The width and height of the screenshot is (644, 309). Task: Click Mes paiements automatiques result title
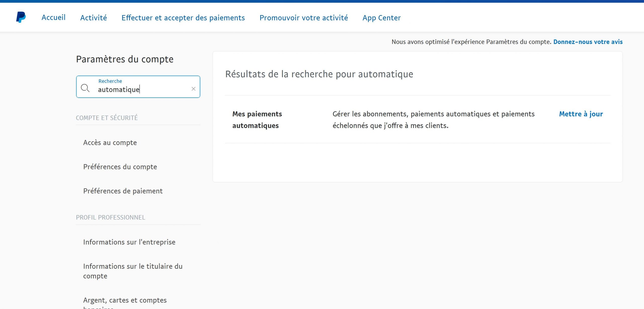pyautogui.click(x=257, y=120)
